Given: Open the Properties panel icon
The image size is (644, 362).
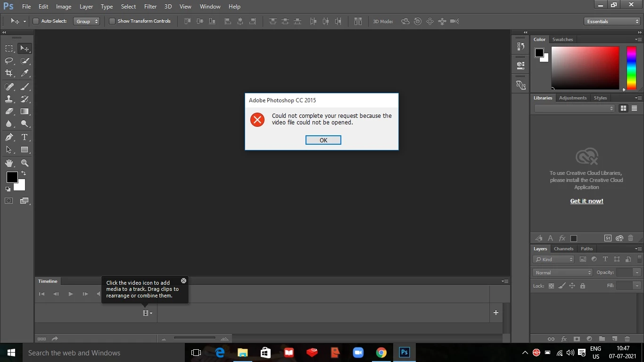Looking at the screenshot, I should (520, 65).
